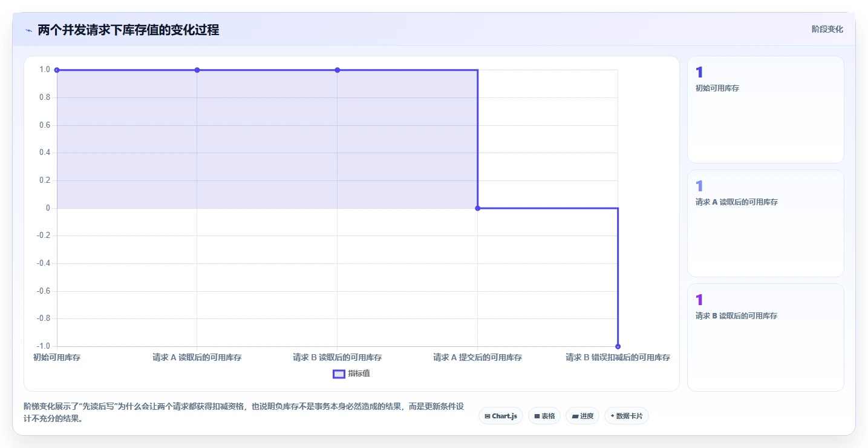
Task: Click the Chart.js tag button
Action: click(501, 416)
